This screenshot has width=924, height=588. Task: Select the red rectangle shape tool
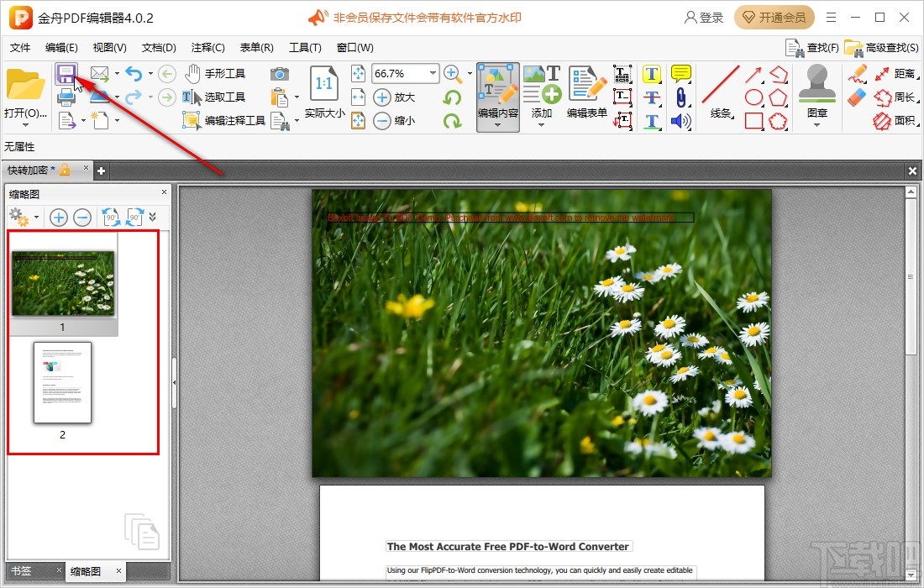pos(753,121)
